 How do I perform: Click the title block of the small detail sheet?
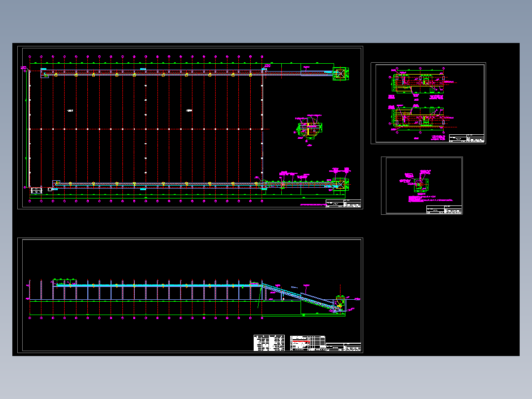click(444, 209)
